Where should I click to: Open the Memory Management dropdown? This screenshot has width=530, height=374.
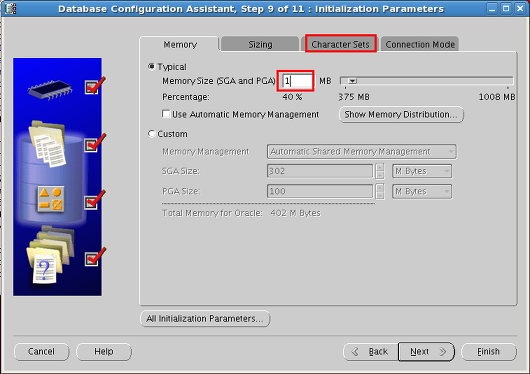[361, 151]
